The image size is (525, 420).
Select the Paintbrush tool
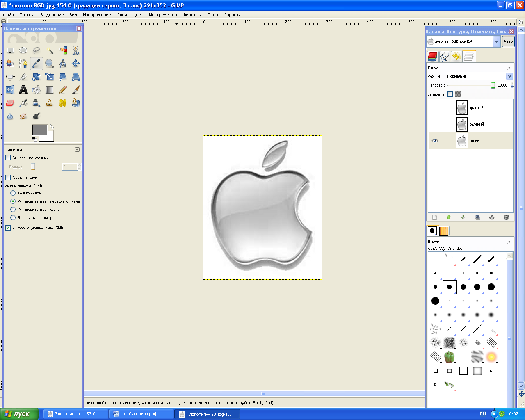[76, 90]
